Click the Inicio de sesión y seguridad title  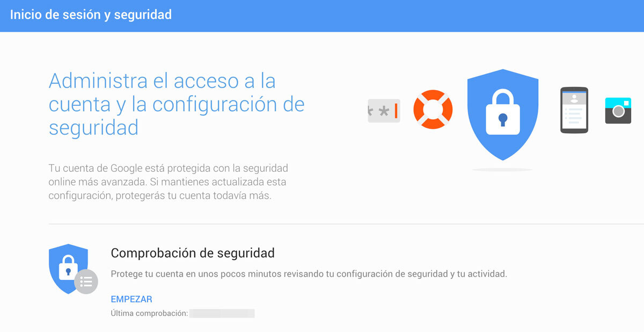[91, 15]
